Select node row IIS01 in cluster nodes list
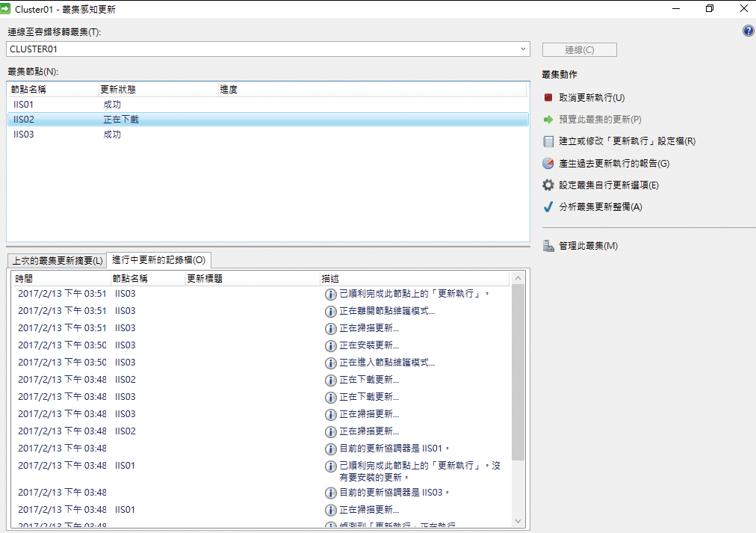The image size is (756, 533). pyautogui.click(x=268, y=105)
